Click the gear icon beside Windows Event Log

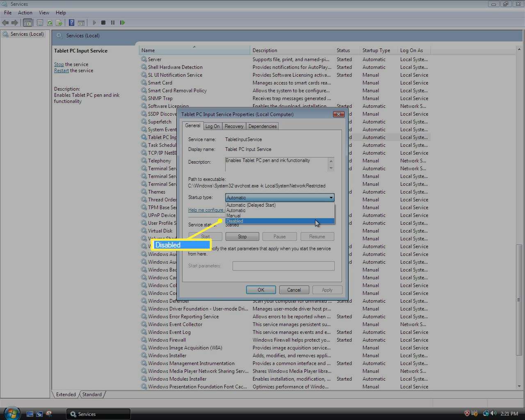pyautogui.click(x=144, y=332)
